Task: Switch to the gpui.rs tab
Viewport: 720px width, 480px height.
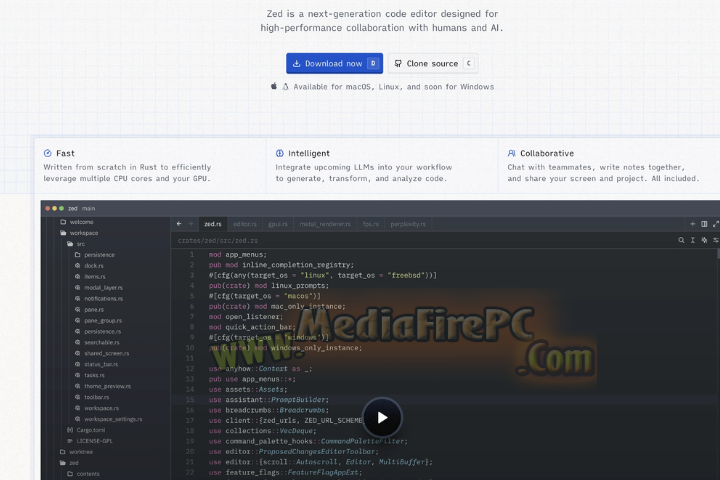Action: click(x=278, y=224)
